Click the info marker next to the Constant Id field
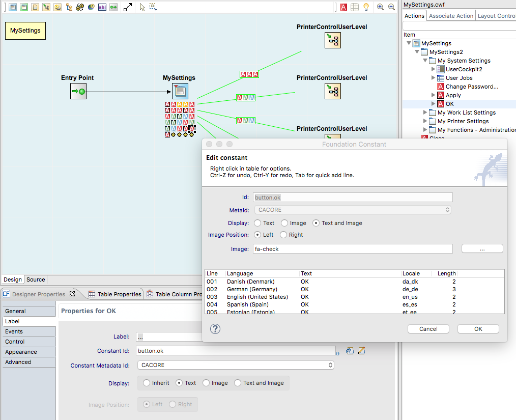This screenshot has height=420, width=516. pos(337,353)
